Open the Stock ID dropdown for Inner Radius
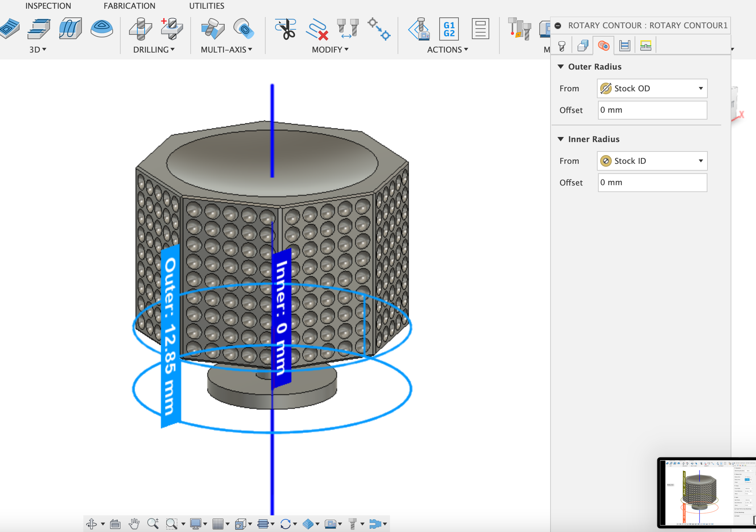 (x=701, y=161)
